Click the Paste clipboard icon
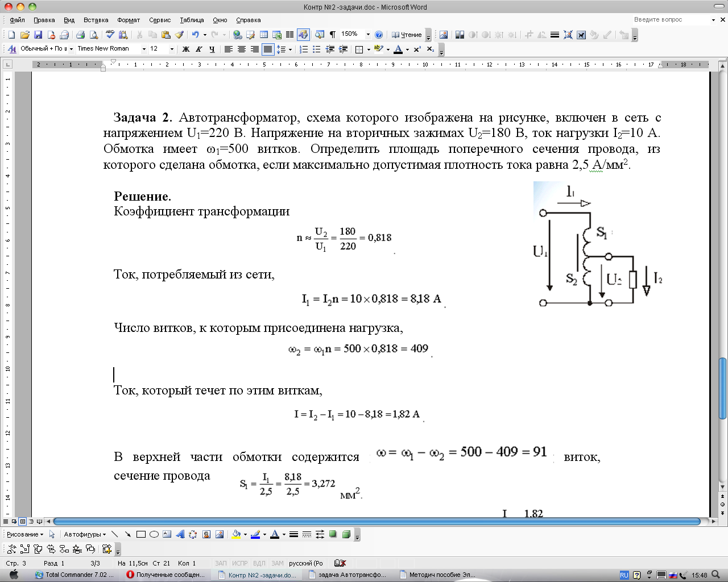 [166, 35]
